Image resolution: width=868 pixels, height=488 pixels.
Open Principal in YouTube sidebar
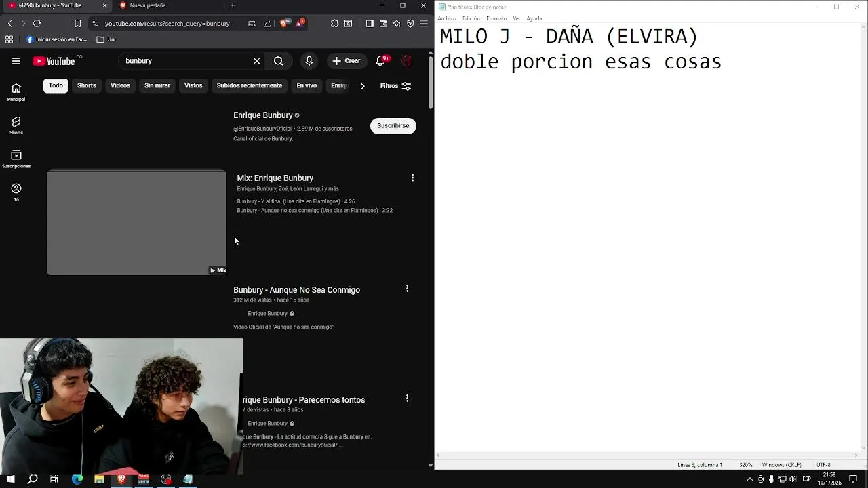point(16,92)
